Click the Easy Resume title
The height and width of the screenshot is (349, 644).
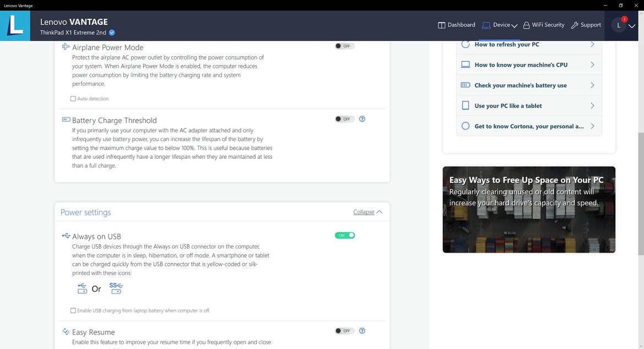pos(94,332)
